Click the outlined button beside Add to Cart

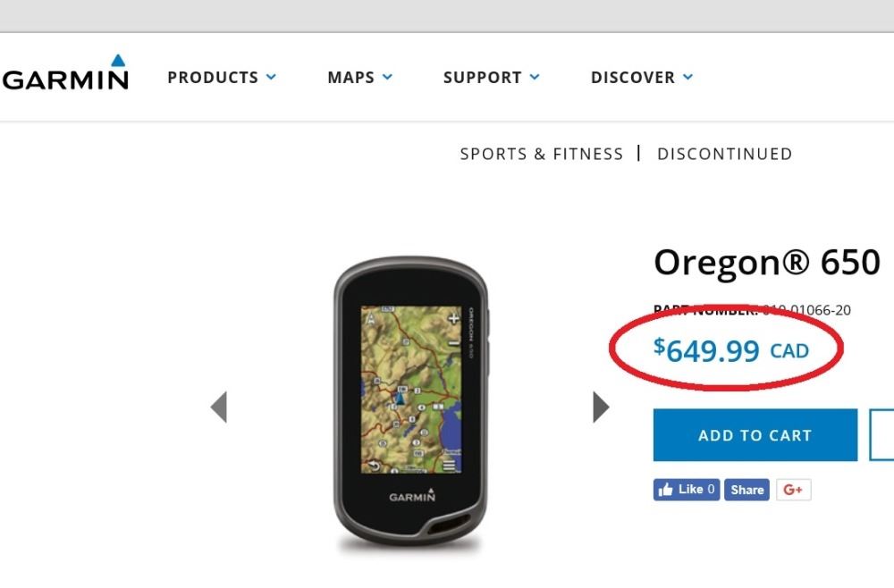pos(882,435)
